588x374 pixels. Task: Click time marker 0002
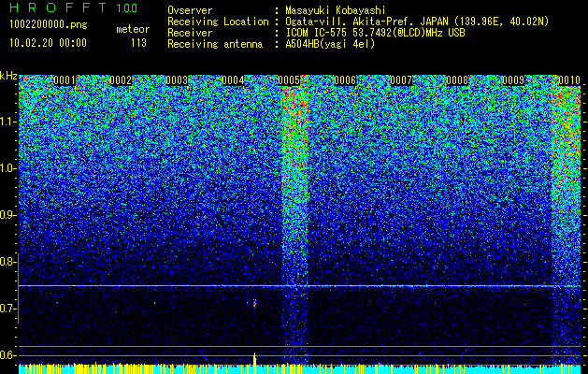(121, 80)
